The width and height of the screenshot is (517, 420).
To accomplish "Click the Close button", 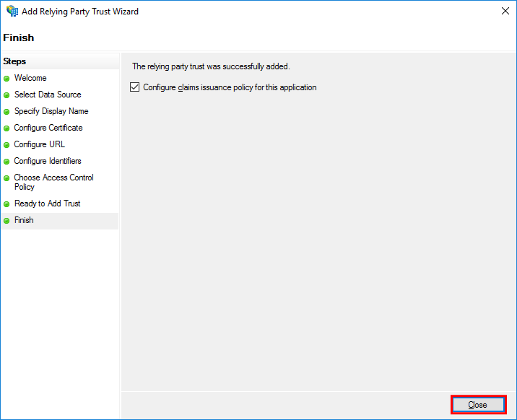I will (x=478, y=405).
